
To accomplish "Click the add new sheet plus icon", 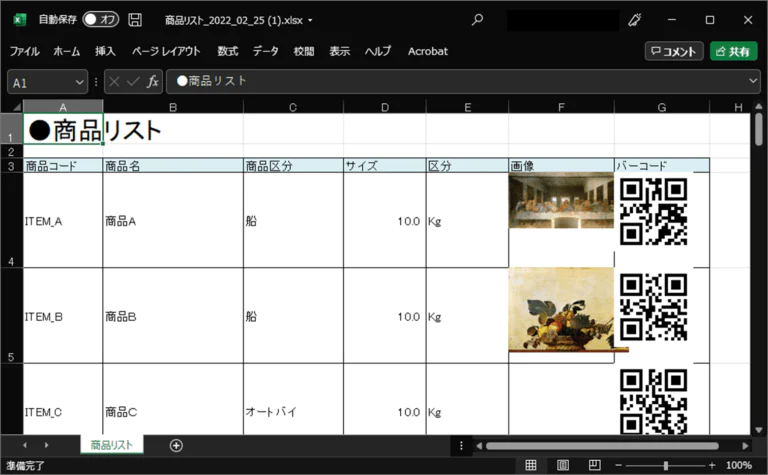I will 176,445.
